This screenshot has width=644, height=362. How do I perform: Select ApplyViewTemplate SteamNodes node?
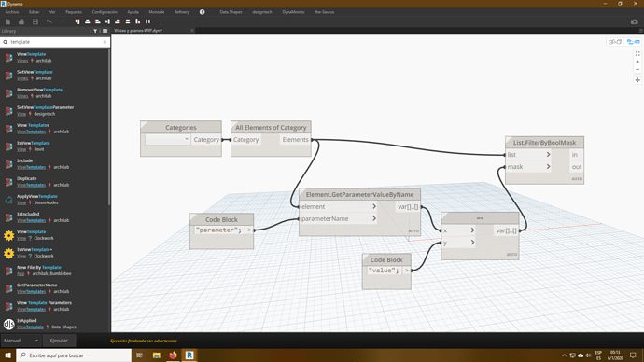37,196
